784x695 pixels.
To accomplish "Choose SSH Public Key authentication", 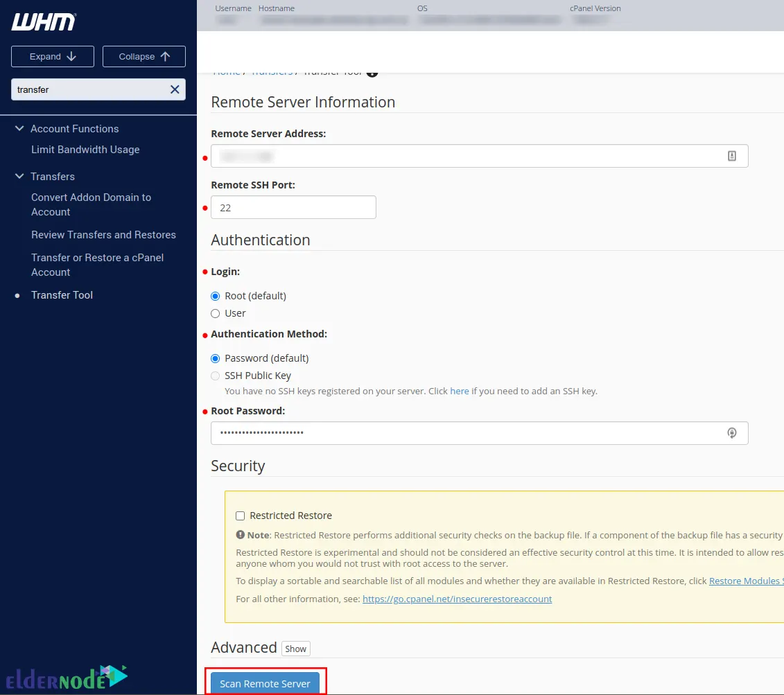I will pyautogui.click(x=216, y=375).
